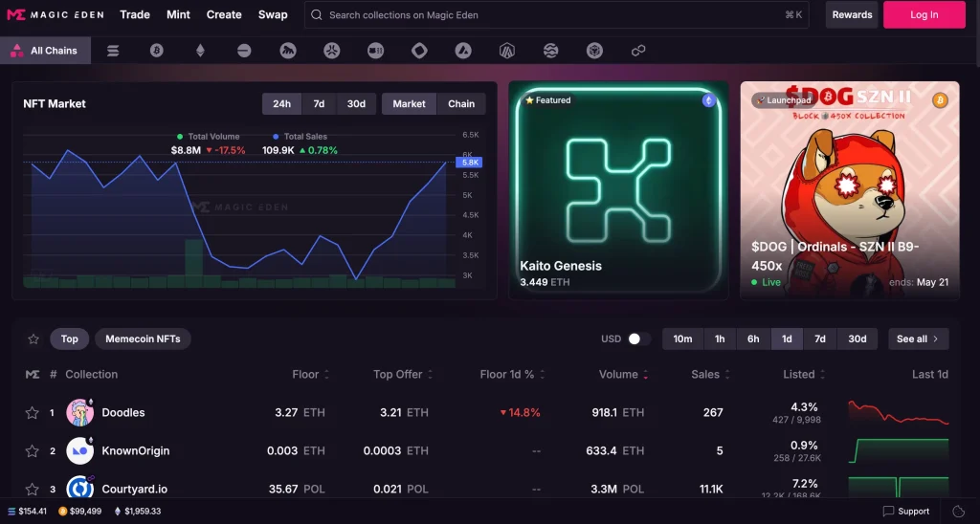The height and width of the screenshot is (524, 980).
Task: Click the Doodles collection avatar
Action: click(80, 412)
